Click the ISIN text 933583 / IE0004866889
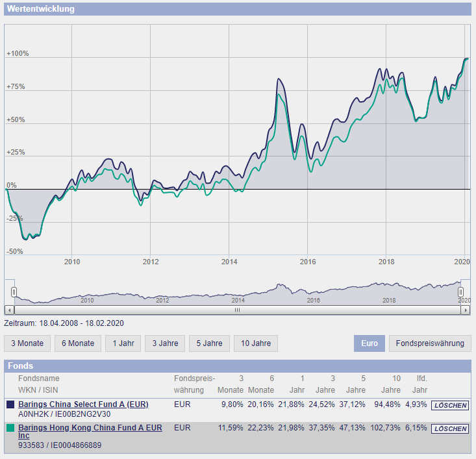 click(x=60, y=445)
